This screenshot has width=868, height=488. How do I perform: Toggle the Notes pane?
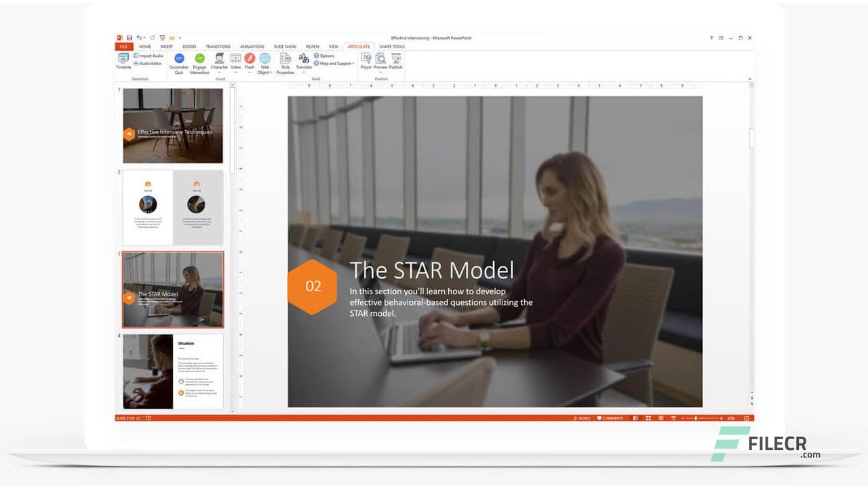point(583,418)
